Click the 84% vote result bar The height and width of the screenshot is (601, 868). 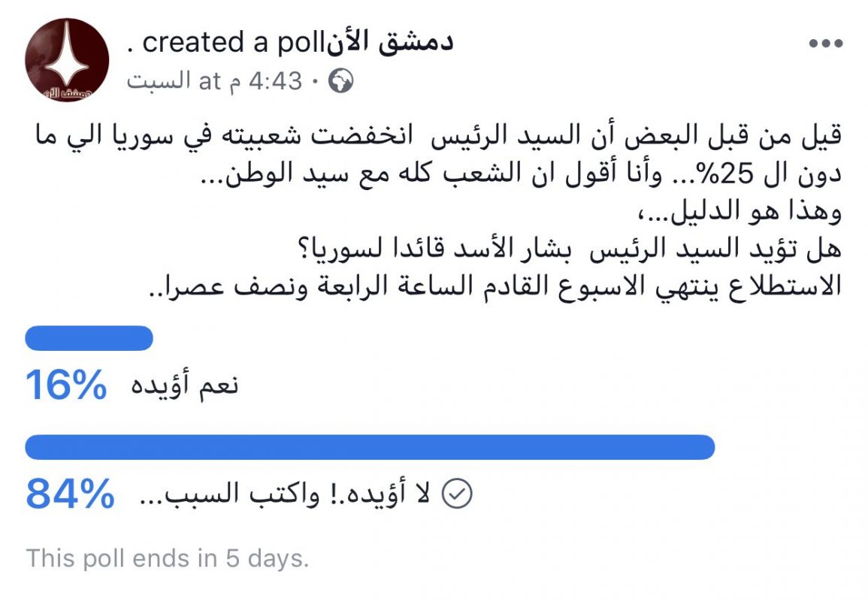370,447
